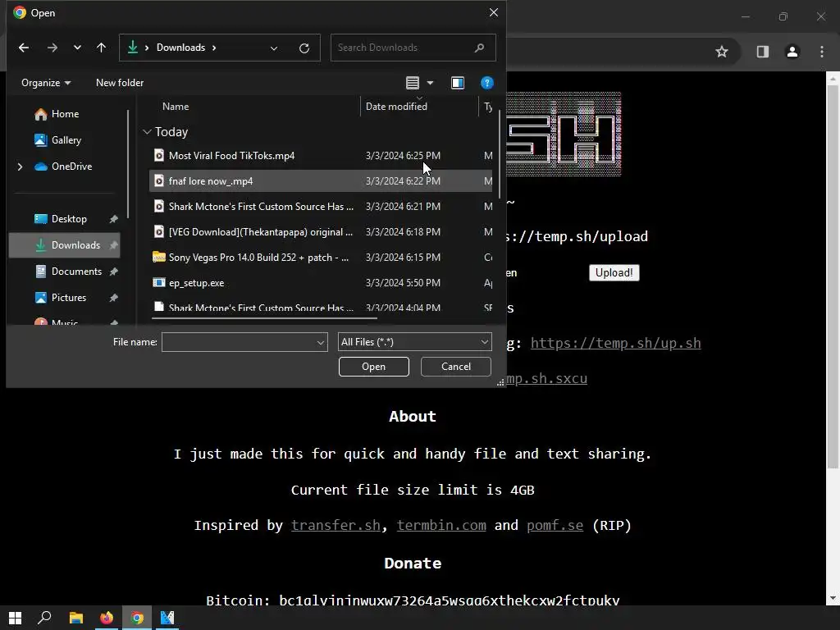Open Gallery in navigation pane
This screenshot has width=840, height=630.
tap(57, 139)
